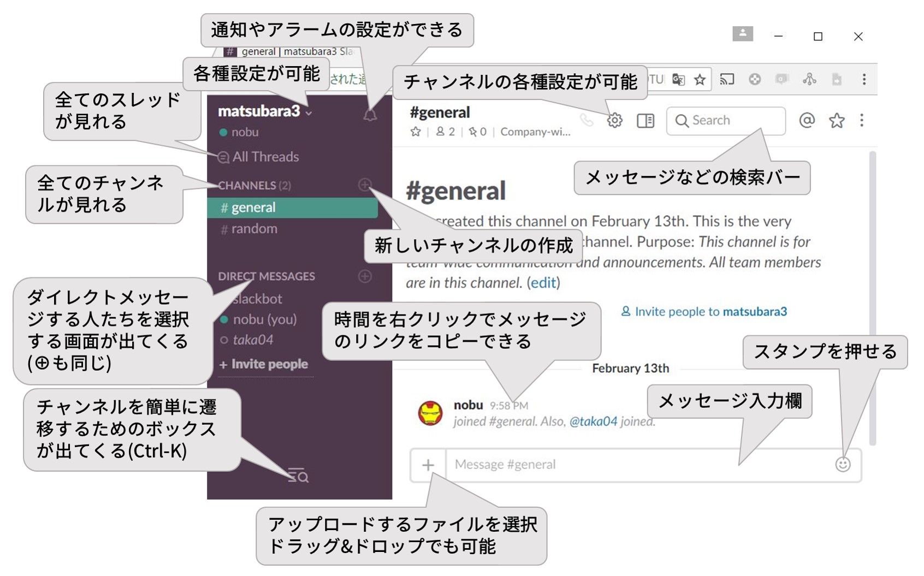The image size is (924, 576).
Task: Click the browser cast icon
Action: tap(727, 80)
